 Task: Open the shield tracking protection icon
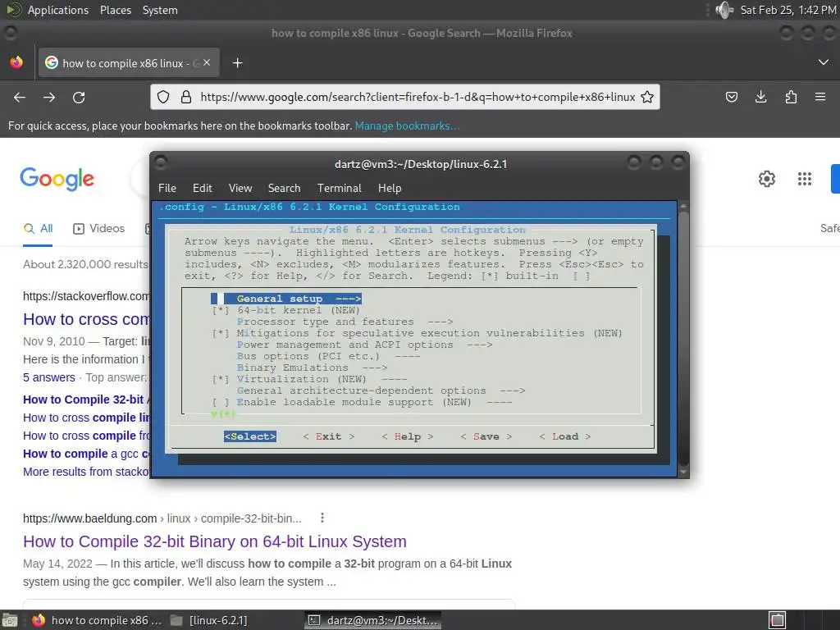tap(163, 97)
